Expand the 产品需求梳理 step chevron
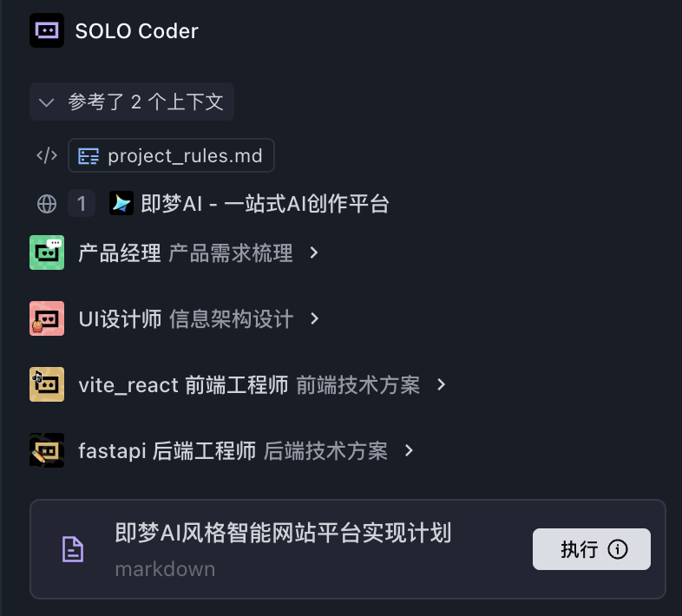Viewport: 682px width, 616px height. [x=315, y=252]
